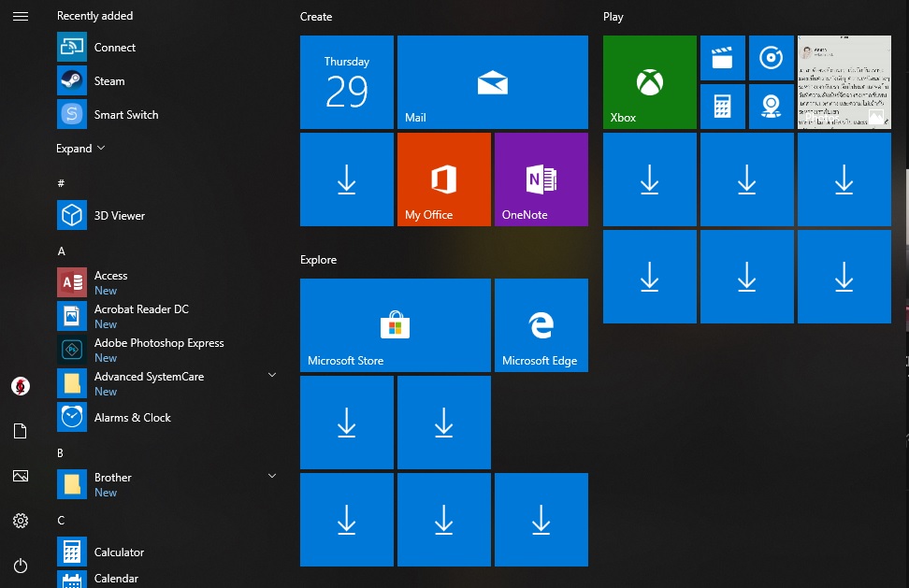This screenshot has height=588, width=909.
Task: Click the letter A section header
Action: pos(62,251)
